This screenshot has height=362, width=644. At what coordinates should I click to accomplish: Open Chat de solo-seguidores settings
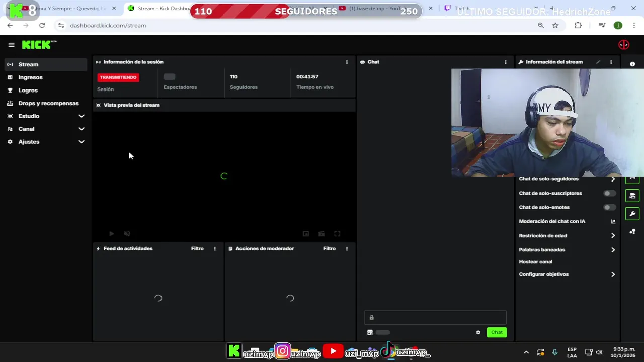[567, 179]
